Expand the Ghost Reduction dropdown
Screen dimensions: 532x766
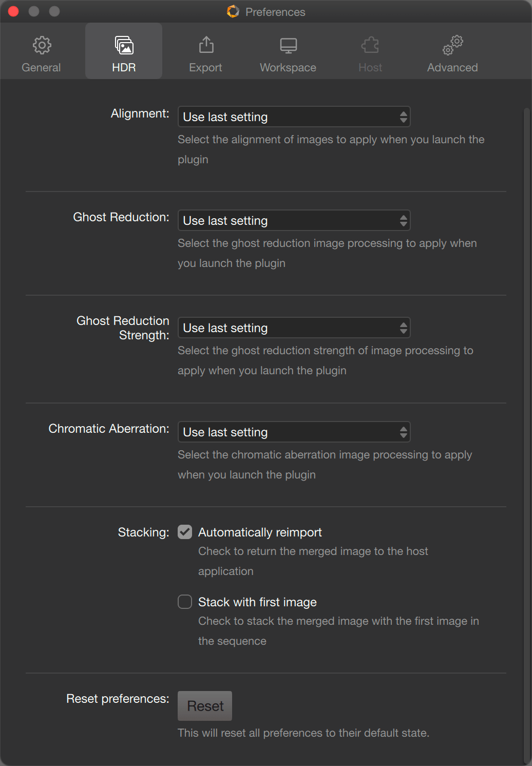coord(294,221)
